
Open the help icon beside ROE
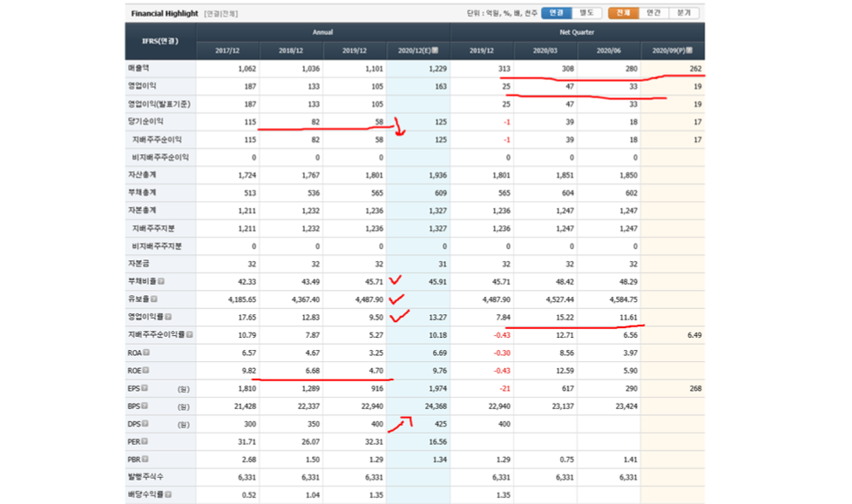[x=145, y=371]
